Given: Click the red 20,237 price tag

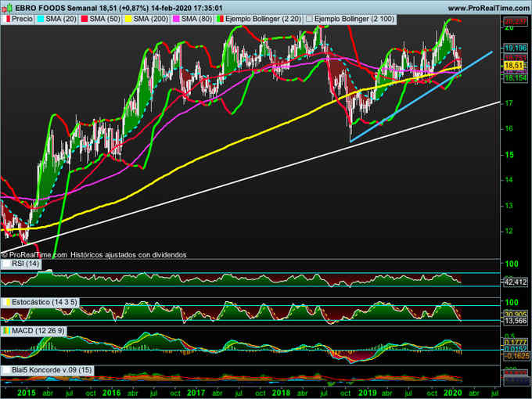Looking at the screenshot, I should 516,21.
